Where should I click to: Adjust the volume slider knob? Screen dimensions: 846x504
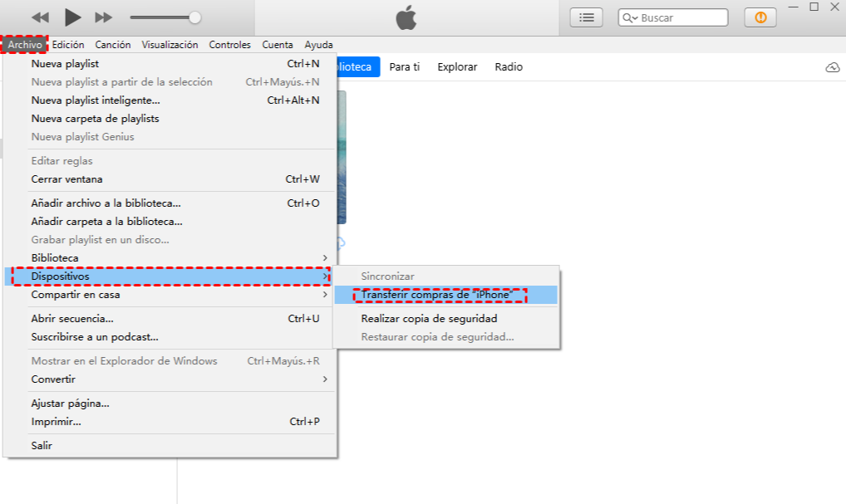[194, 17]
